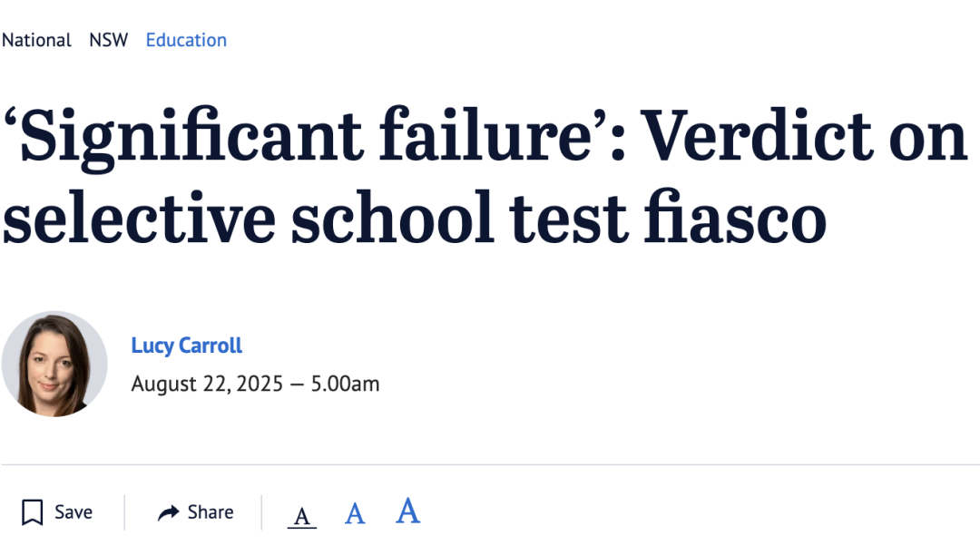The width and height of the screenshot is (980, 545).
Task: Click the August 22, 2025 publish date
Action: click(207, 384)
